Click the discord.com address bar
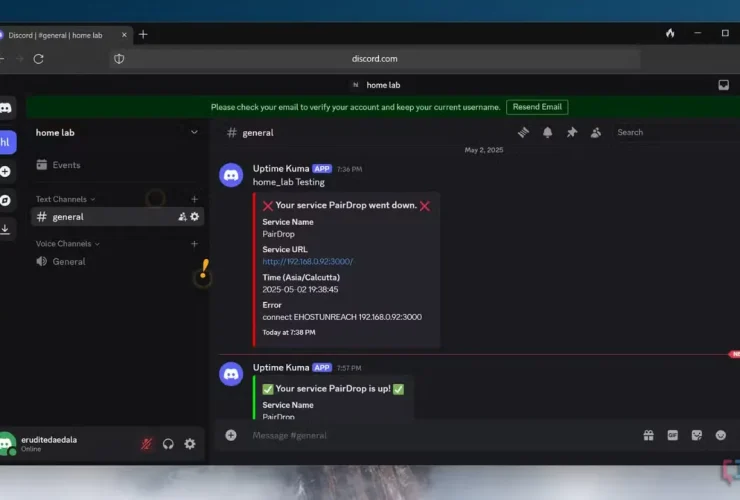This screenshot has height=500, width=740. [x=375, y=59]
